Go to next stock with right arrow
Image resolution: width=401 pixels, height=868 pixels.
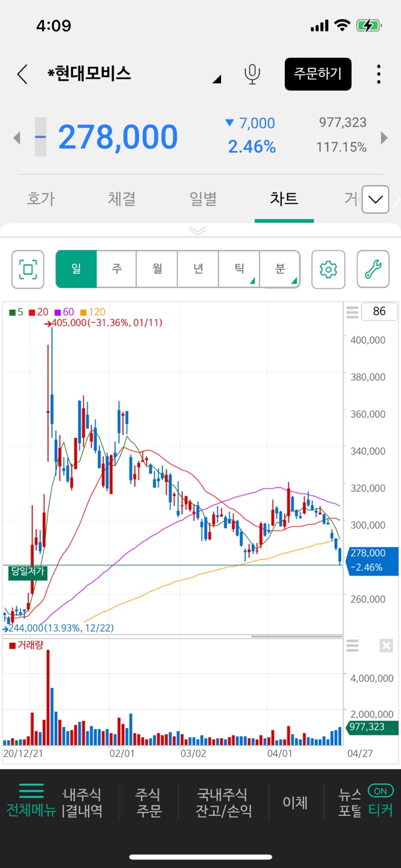click(x=384, y=137)
